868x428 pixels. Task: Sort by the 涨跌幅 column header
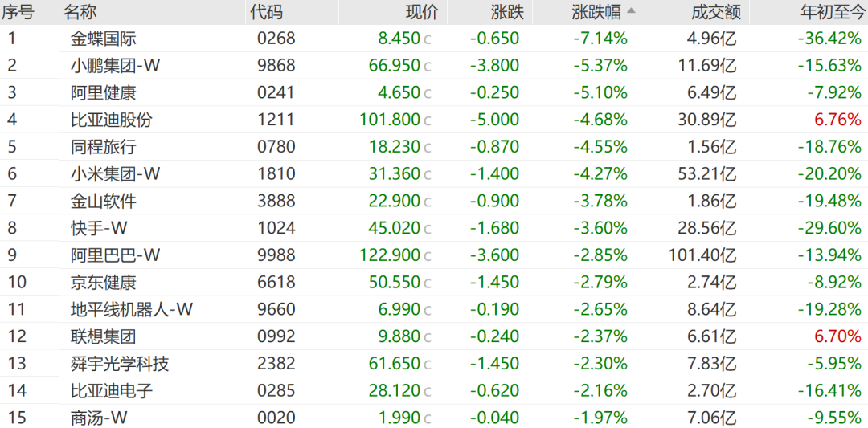pos(596,12)
